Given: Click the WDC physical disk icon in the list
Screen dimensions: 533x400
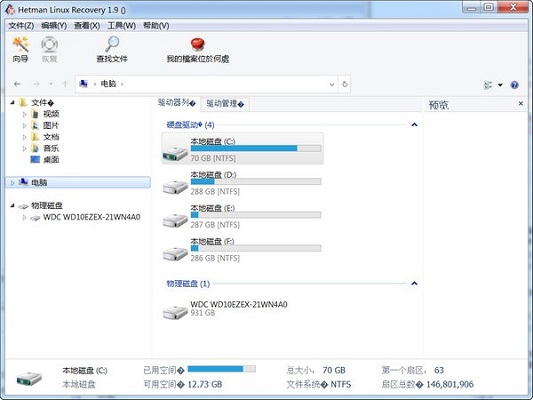Looking at the screenshot, I should 175,311.
